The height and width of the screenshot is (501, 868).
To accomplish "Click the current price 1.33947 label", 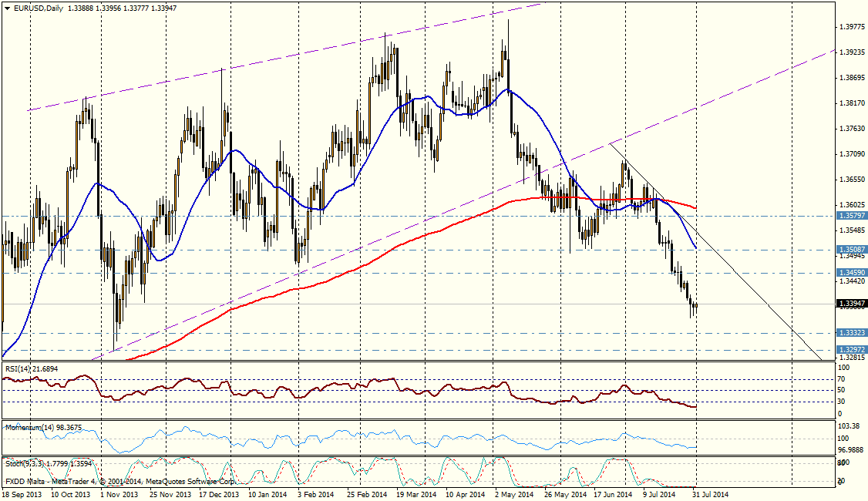I will click(x=851, y=304).
